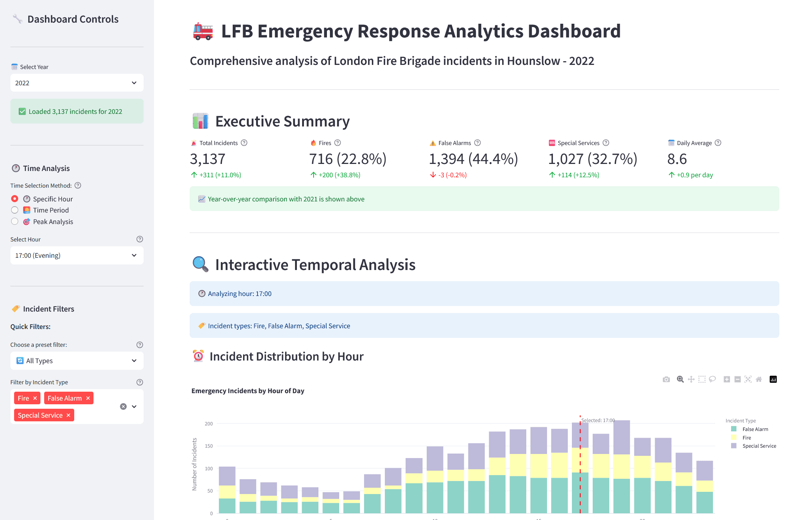Screen dimensions: 812x520
Task: Reset chart axes with home icon
Action: (759, 379)
